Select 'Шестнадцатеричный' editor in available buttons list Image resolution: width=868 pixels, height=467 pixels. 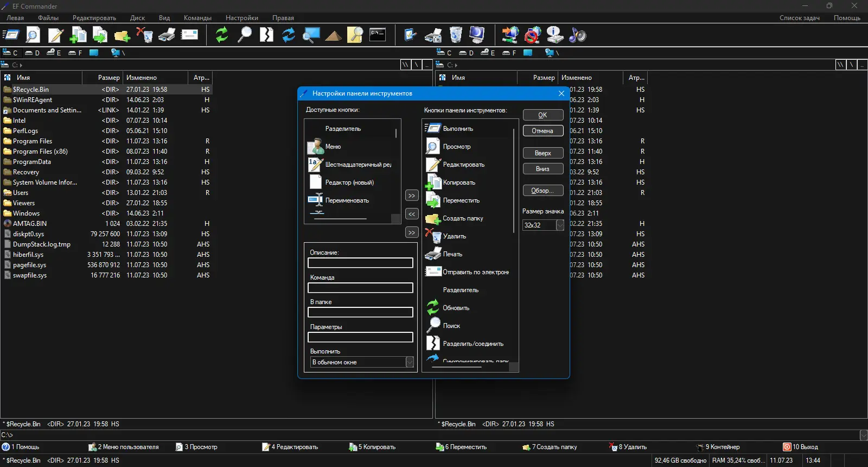(x=358, y=165)
